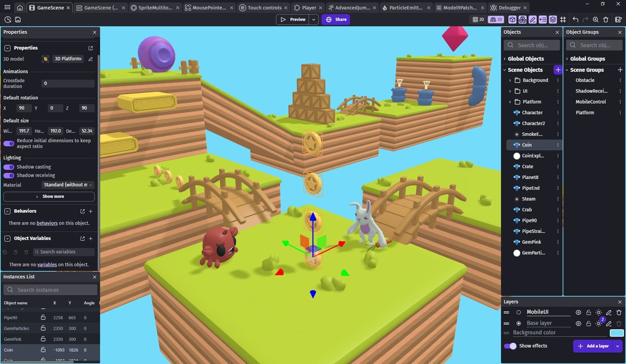The width and height of the screenshot is (626, 364).
Task: Toggle the grid icon in toolbar
Action: click(563, 19)
